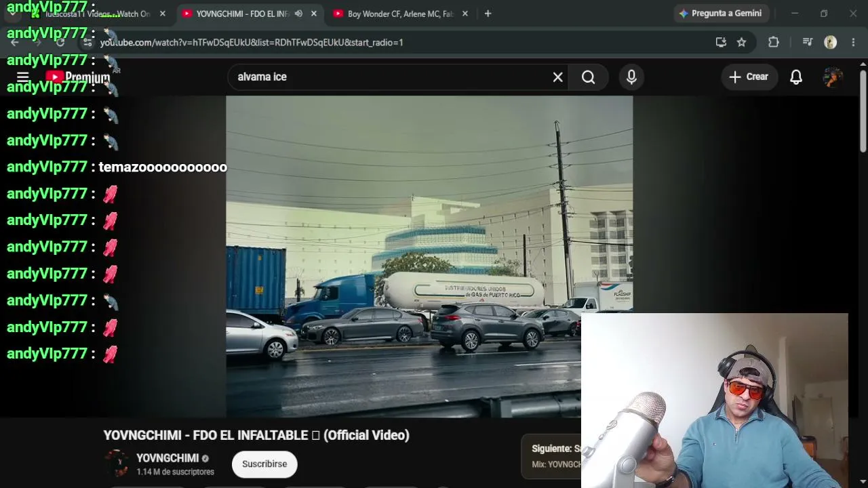The image size is (868, 488).
Task: Open the YouTube account avatar menu
Action: [x=833, y=77]
